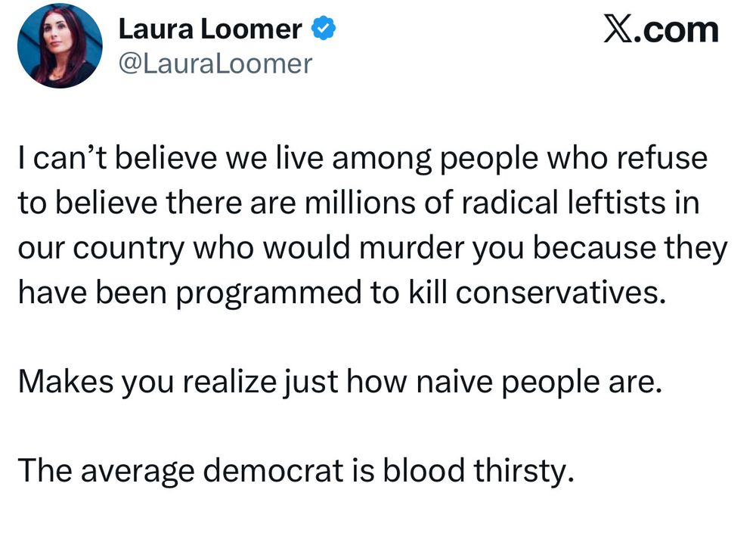Open Laura Loomer's profile picture

click(60, 46)
